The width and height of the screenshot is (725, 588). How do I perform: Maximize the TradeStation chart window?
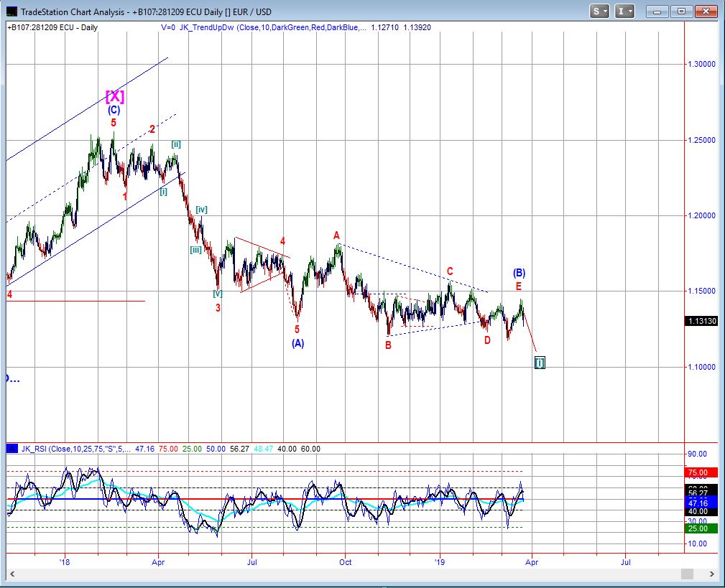[681, 11]
